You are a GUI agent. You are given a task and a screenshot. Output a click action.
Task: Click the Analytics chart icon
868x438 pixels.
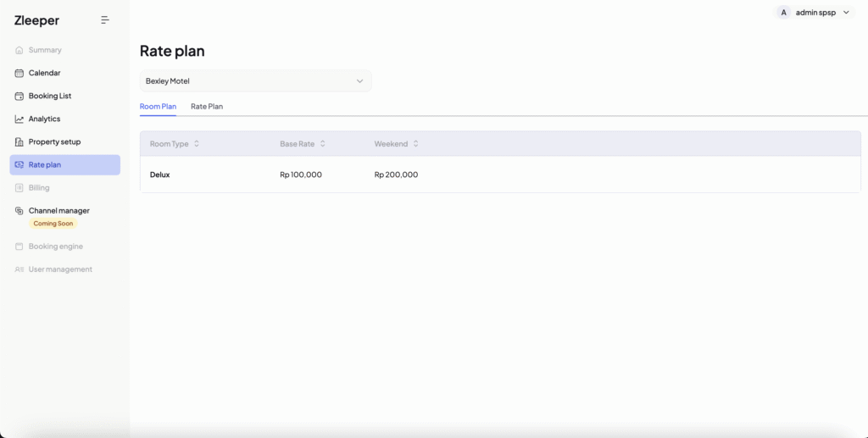pos(19,119)
